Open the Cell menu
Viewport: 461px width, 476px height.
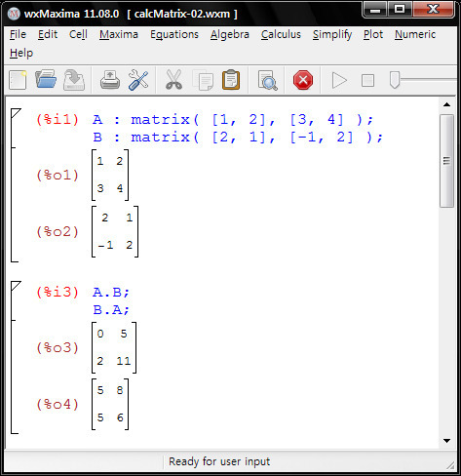pyautogui.click(x=78, y=34)
